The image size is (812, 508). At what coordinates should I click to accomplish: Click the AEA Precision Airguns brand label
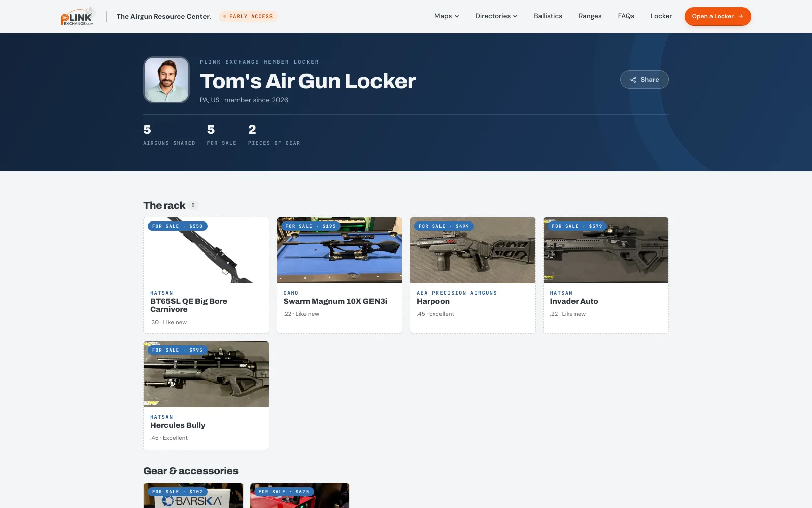pos(457,293)
